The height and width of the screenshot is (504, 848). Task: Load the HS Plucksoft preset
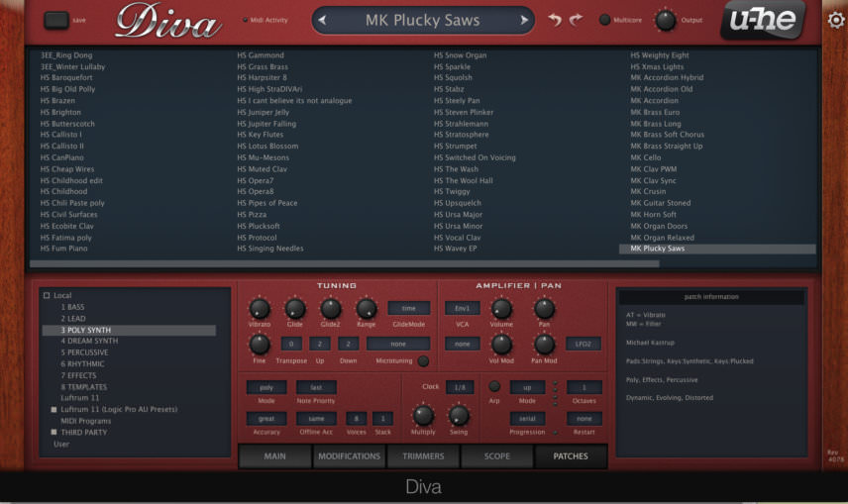coord(259,226)
